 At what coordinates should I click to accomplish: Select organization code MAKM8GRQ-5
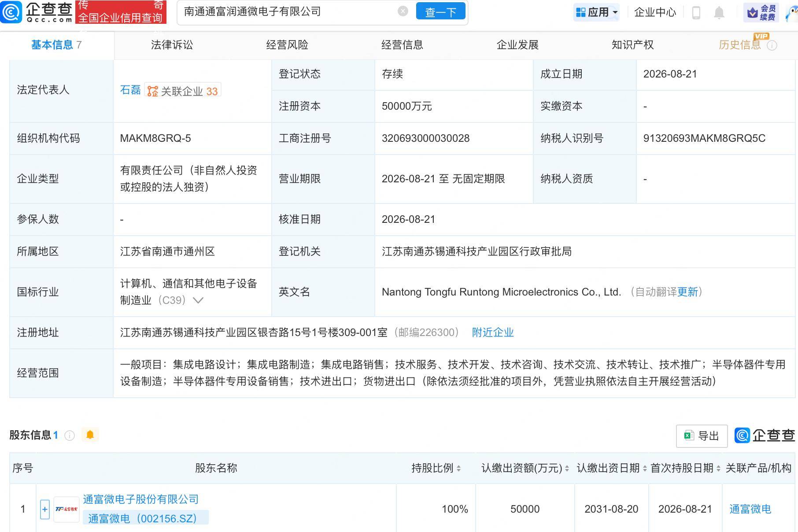(x=155, y=138)
